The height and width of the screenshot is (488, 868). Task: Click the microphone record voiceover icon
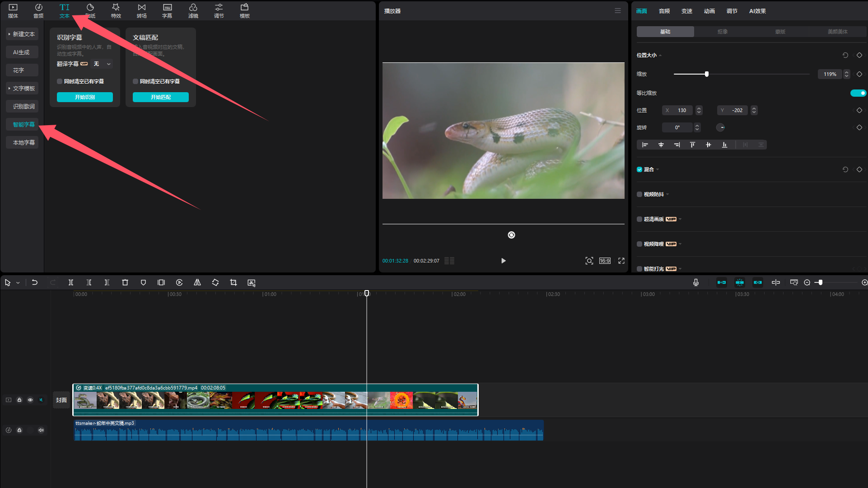[x=696, y=282]
